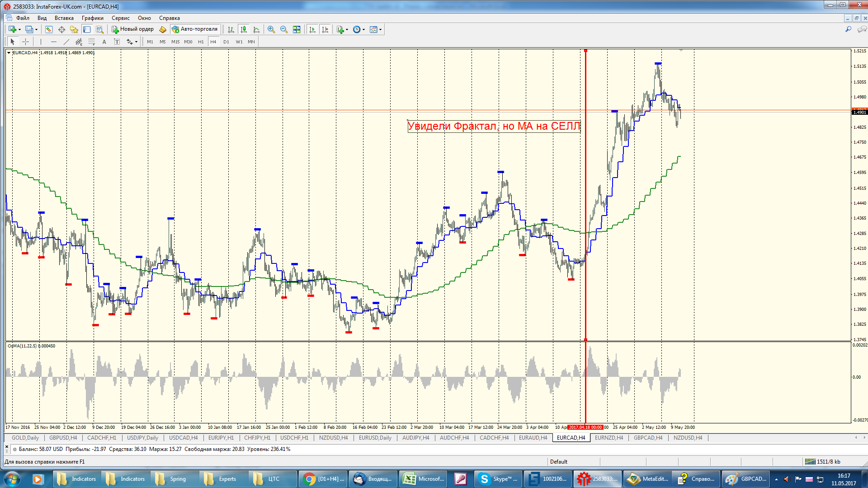The image size is (868, 488).
Task: Switch chart to candlesticks icon
Action: (x=244, y=29)
